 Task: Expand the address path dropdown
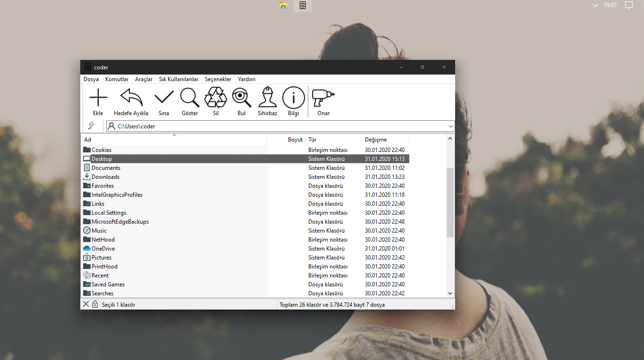click(x=450, y=126)
